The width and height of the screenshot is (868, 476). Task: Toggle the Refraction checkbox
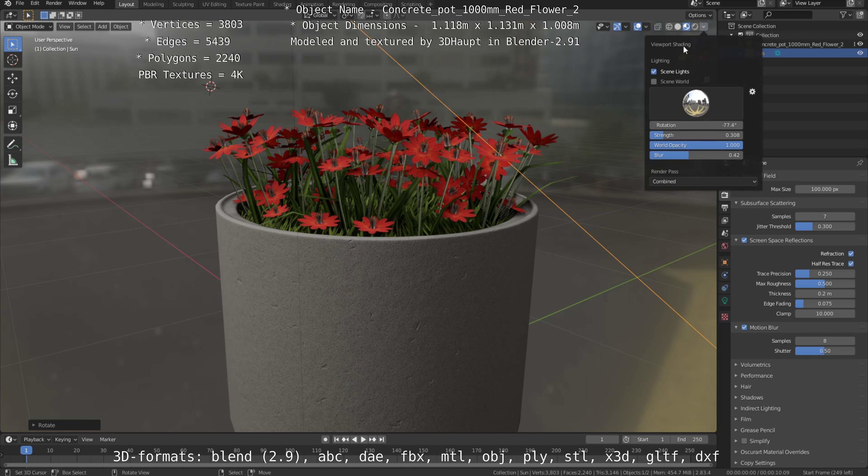pos(851,253)
